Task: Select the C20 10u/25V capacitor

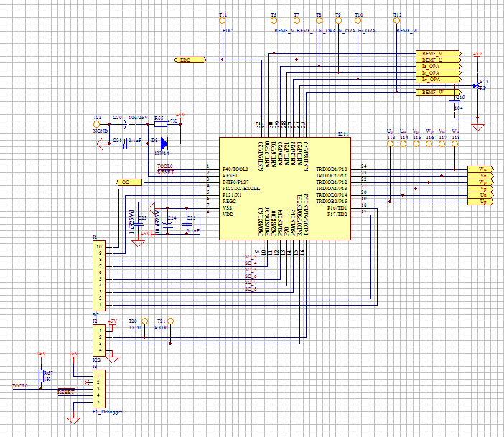Action: point(127,123)
